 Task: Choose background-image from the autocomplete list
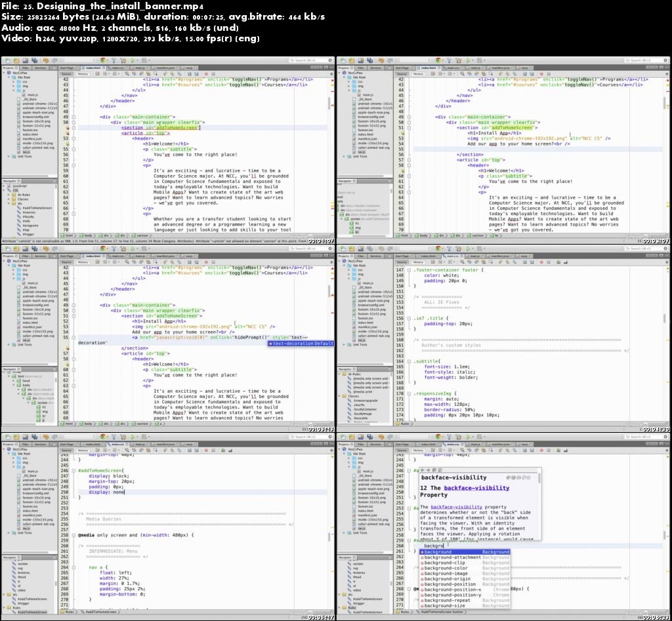tap(446, 574)
